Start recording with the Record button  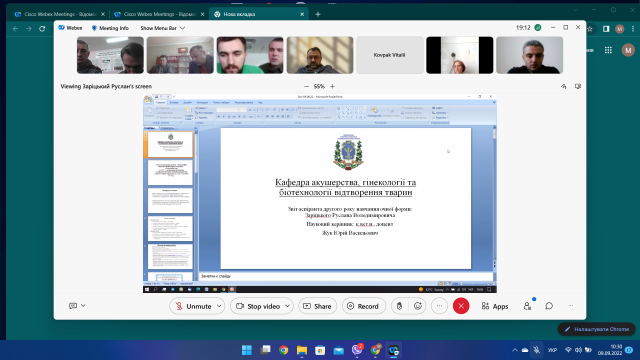[x=363, y=306]
